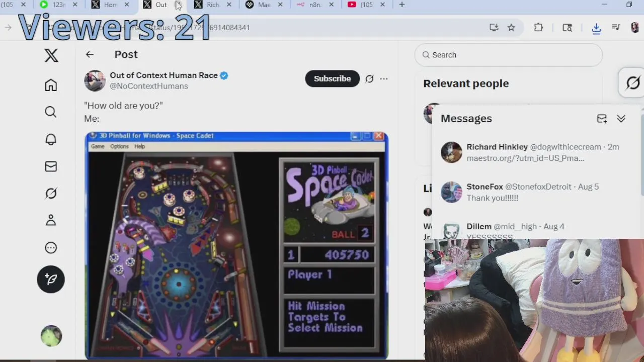Open the @NoContextHumans handle link

149,86
